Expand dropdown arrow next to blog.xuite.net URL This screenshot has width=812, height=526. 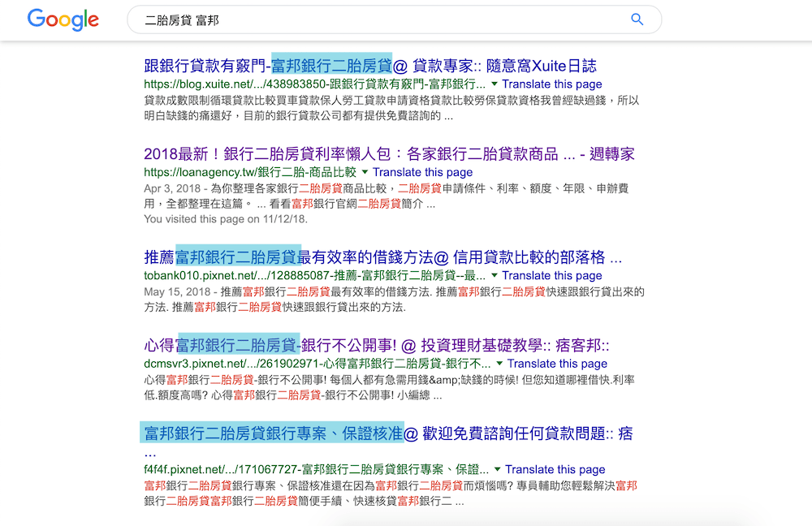(495, 84)
